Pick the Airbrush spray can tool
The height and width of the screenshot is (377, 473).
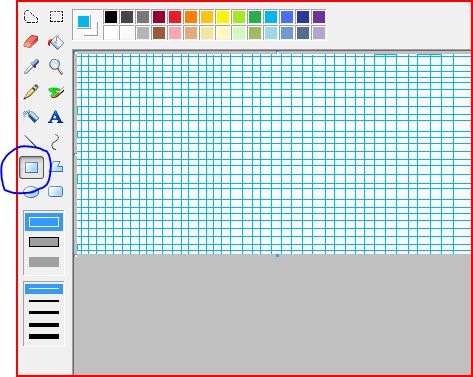[x=31, y=117]
